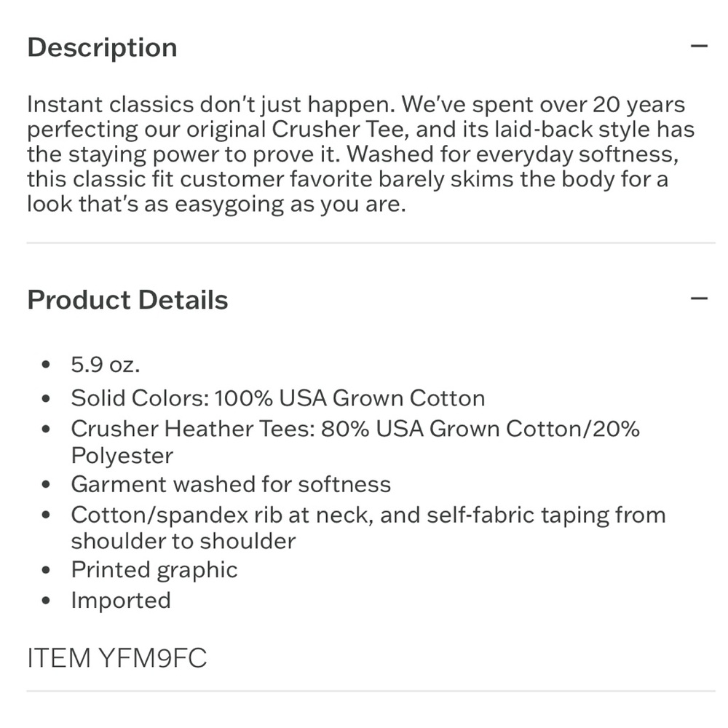Click the bullet dot beside Printed graphic
The width and height of the screenshot is (728, 728).
(45, 570)
